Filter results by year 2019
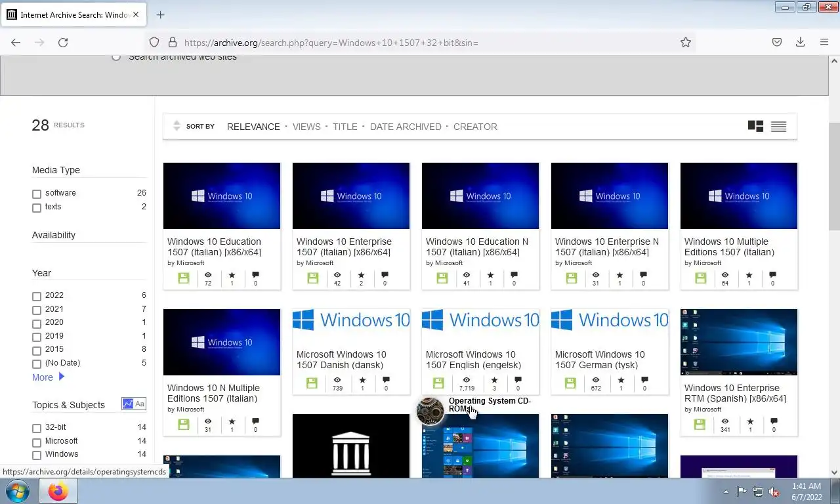This screenshot has height=504, width=840. [x=37, y=337]
